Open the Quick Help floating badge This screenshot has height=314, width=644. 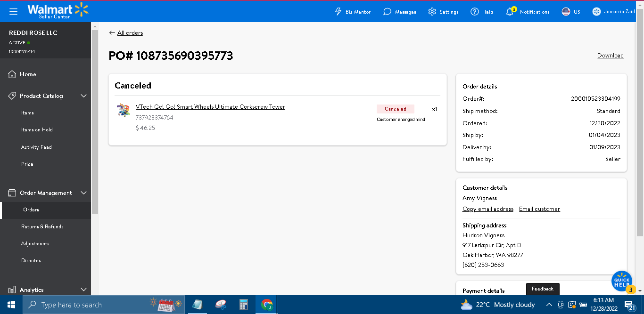[622, 282]
